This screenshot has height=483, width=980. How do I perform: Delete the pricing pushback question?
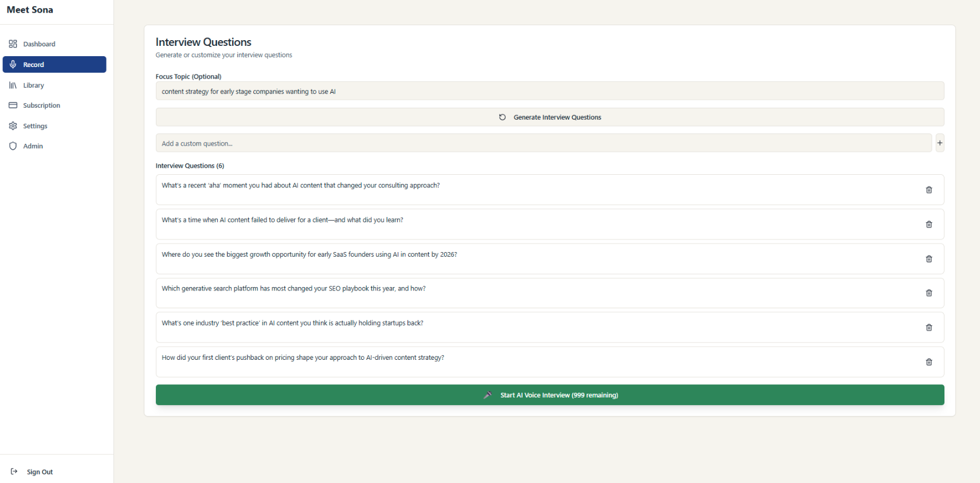[x=929, y=362]
